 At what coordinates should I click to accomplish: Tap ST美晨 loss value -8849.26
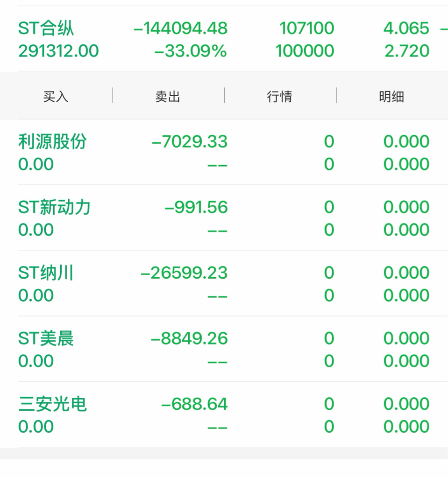point(189,338)
